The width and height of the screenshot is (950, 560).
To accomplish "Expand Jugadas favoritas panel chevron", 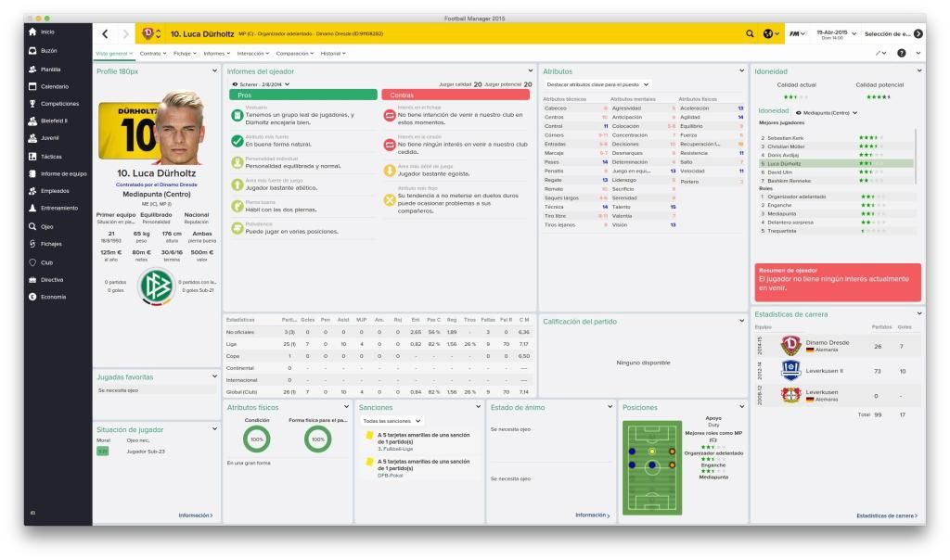I will point(214,376).
